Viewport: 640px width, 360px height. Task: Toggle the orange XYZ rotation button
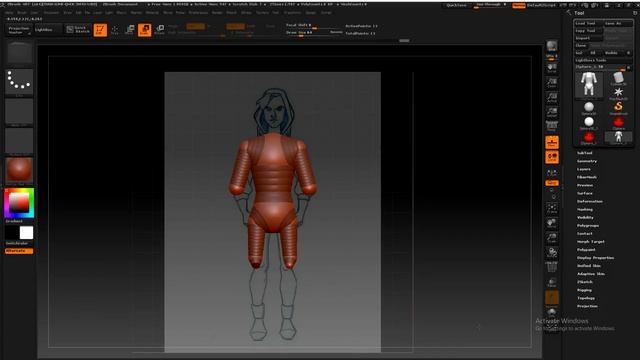[552, 183]
